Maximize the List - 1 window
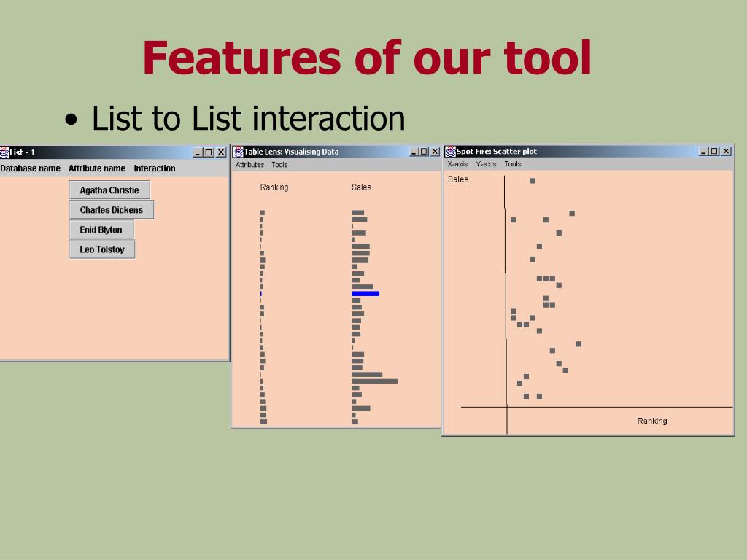 point(209,152)
